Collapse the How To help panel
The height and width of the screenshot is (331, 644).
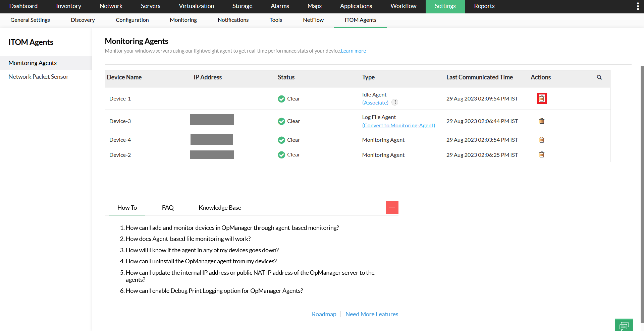click(392, 207)
